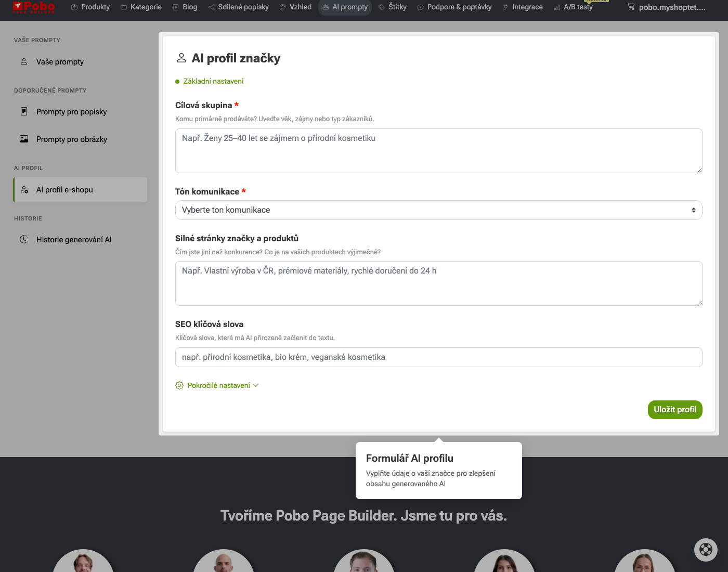Click the image icon for Prompty pro obrázky
The height and width of the screenshot is (572, 728).
point(24,139)
